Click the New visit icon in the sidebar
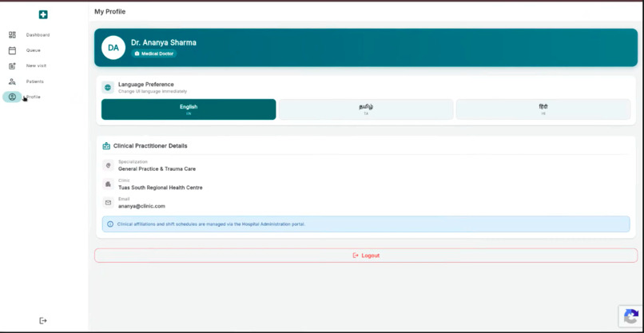 coord(12,66)
